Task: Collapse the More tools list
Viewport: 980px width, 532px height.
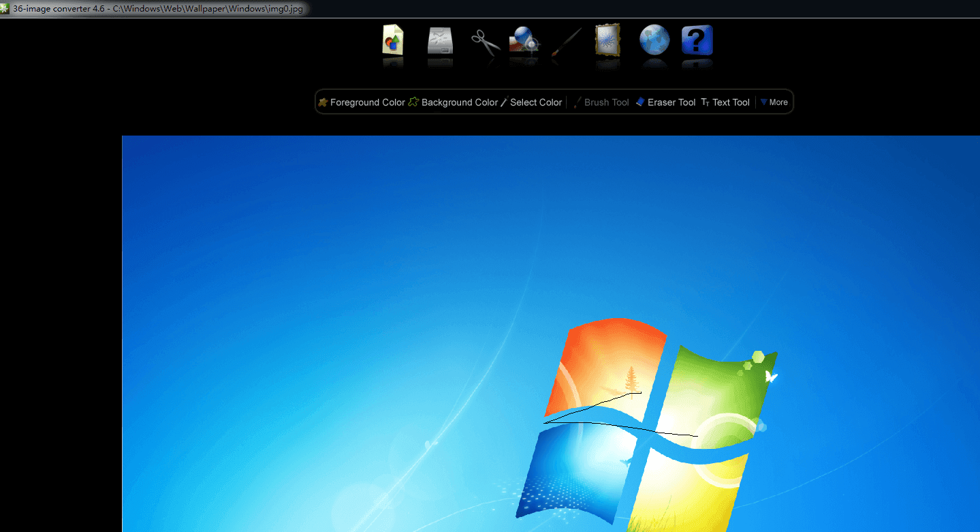Action: tap(774, 102)
